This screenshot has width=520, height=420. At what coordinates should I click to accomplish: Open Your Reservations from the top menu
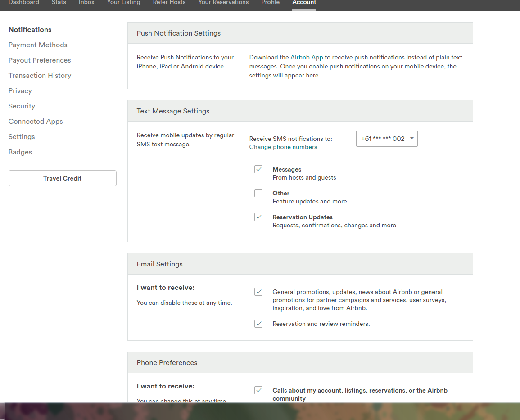click(x=223, y=3)
